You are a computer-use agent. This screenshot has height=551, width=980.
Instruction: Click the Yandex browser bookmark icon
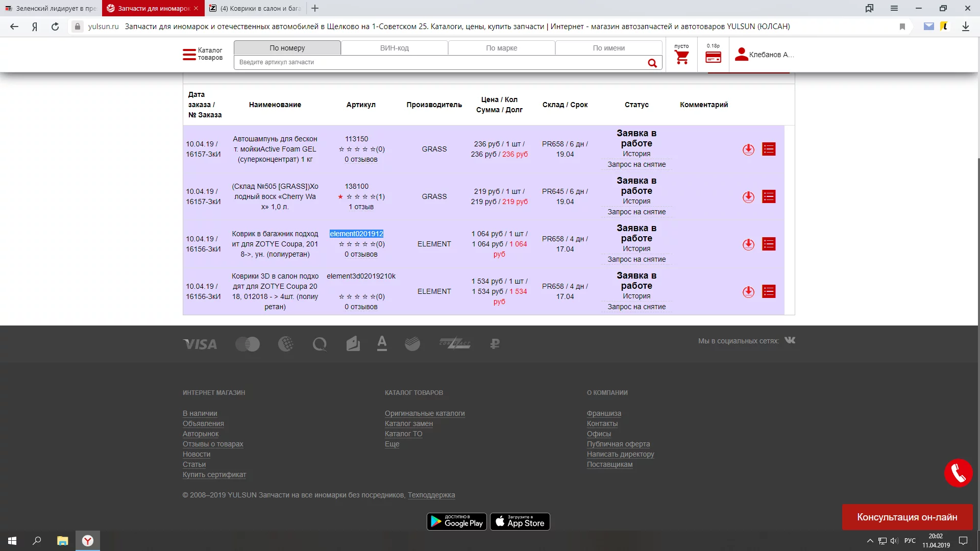(x=902, y=27)
